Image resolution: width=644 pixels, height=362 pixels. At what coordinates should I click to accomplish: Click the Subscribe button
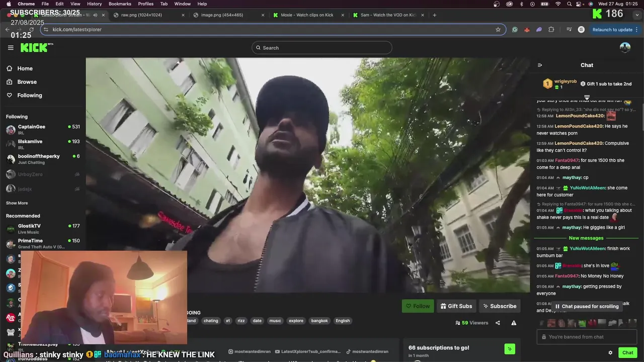tap(499, 306)
